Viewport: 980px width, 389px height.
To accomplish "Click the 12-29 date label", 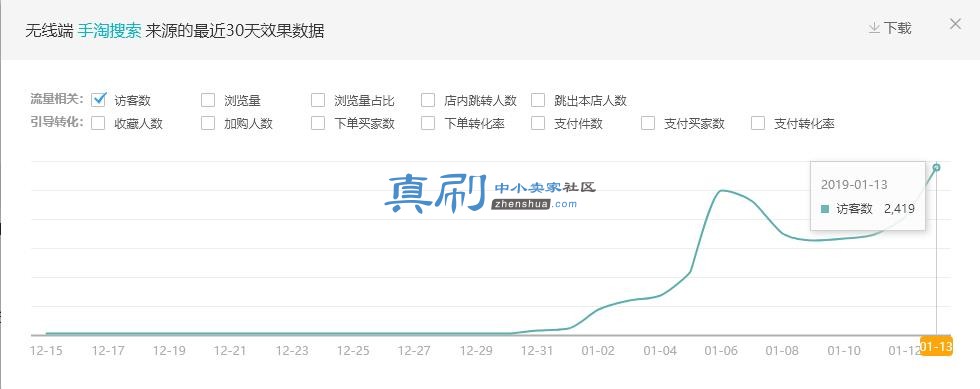I will point(475,351).
